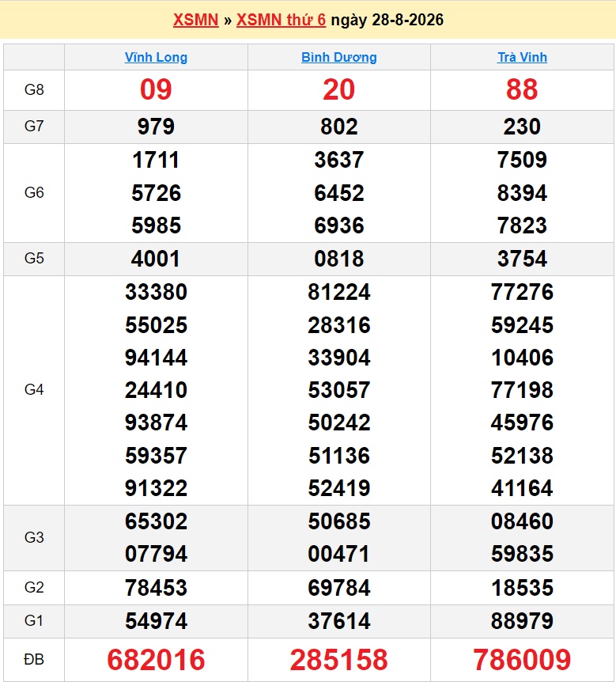Select Bình Dương G7 number 802

point(339,127)
